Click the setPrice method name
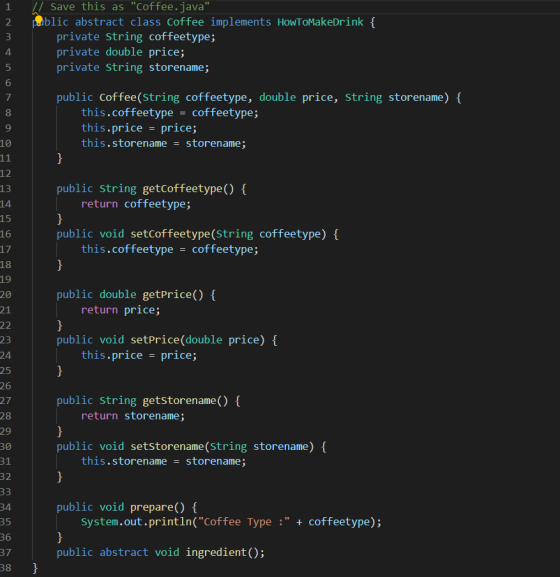560x577 pixels. [x=155, y=340]
